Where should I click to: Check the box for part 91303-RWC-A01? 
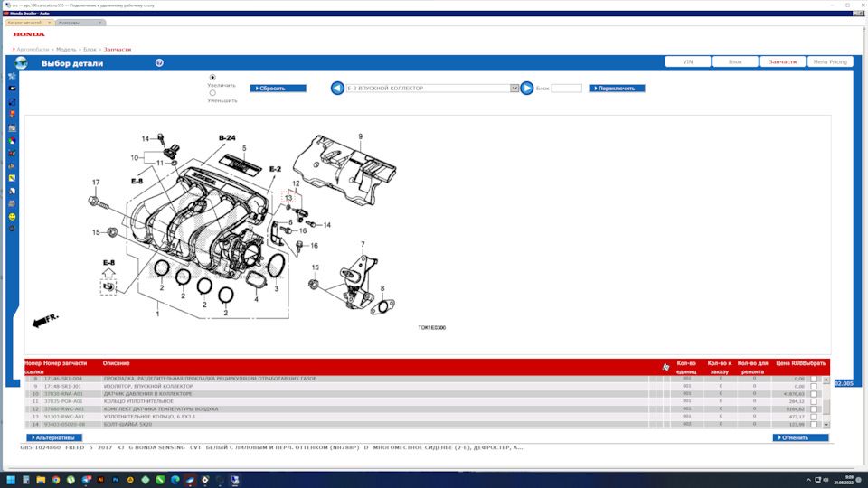[x=813, y=417]
